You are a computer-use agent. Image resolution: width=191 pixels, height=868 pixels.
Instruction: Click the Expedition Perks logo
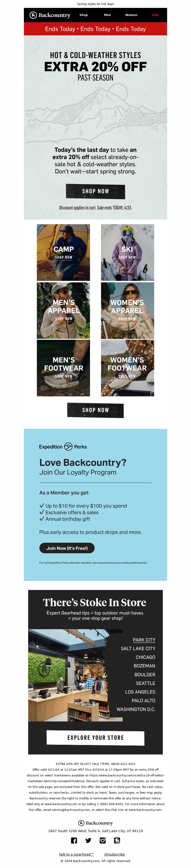(63, 447)
